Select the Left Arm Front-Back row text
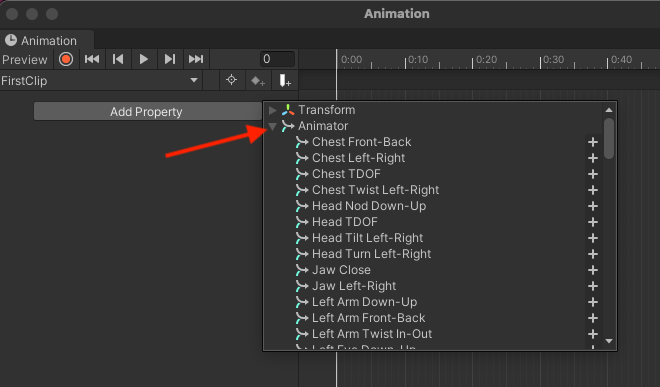660x387 pixels. [x=368, y=318]
